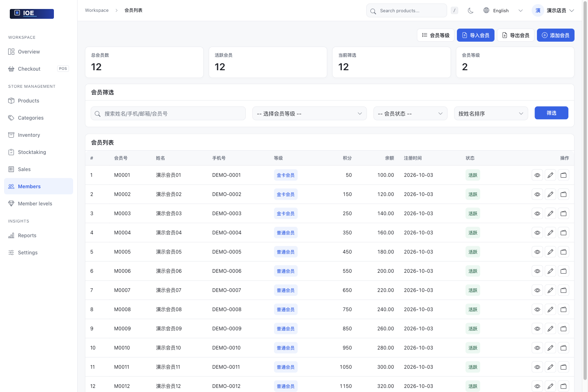This screenshot has width=588, height=392.
Task: Open wallet icon for 演示会员01
Action: (563, 175)
